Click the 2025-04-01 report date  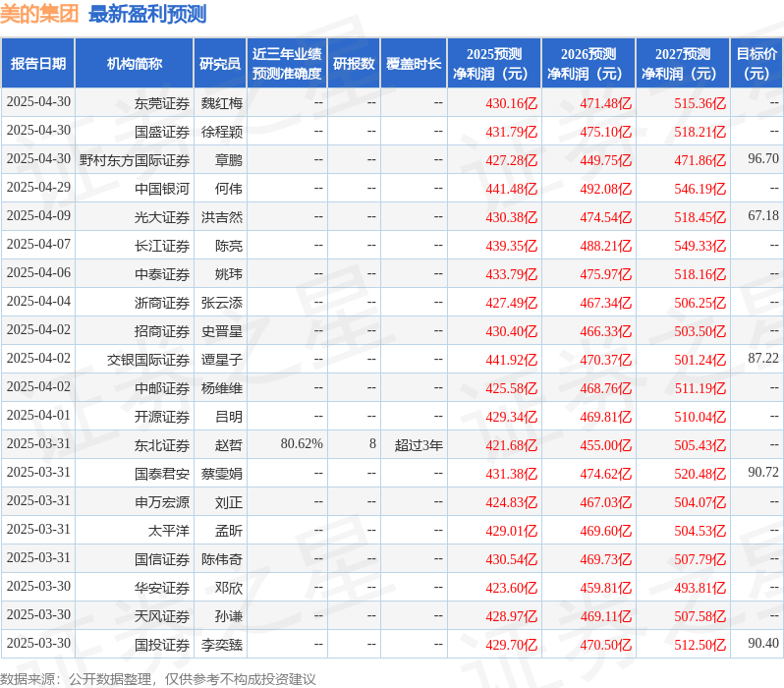point(38,416)
